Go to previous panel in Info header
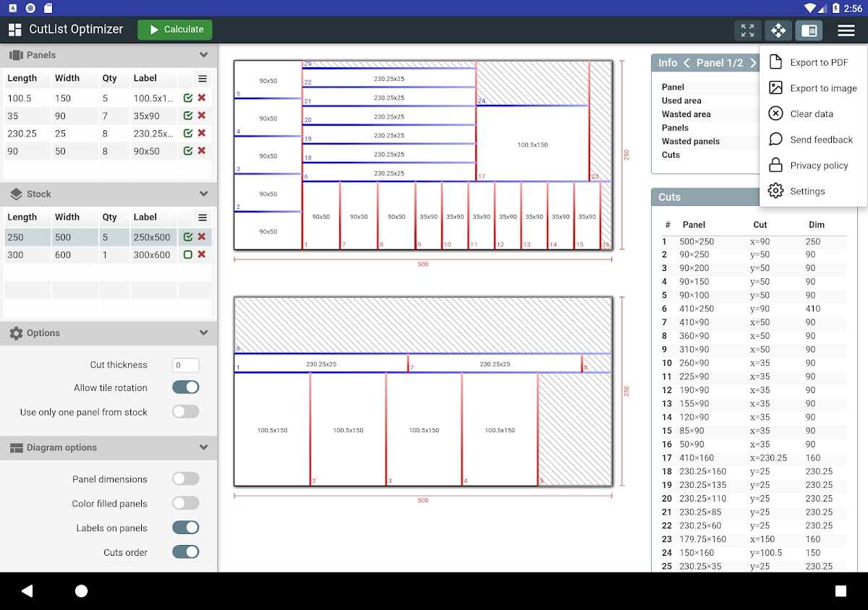This screenshot has height=610, width=868. tap(686, 63)
